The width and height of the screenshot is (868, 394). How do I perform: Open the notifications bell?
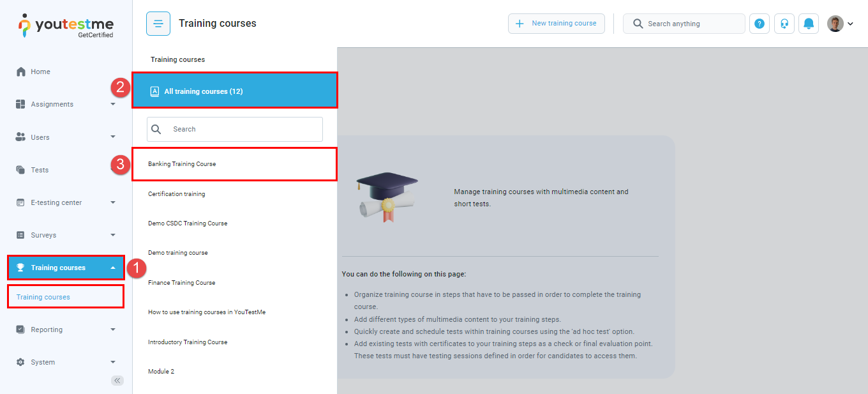(809, 24)
